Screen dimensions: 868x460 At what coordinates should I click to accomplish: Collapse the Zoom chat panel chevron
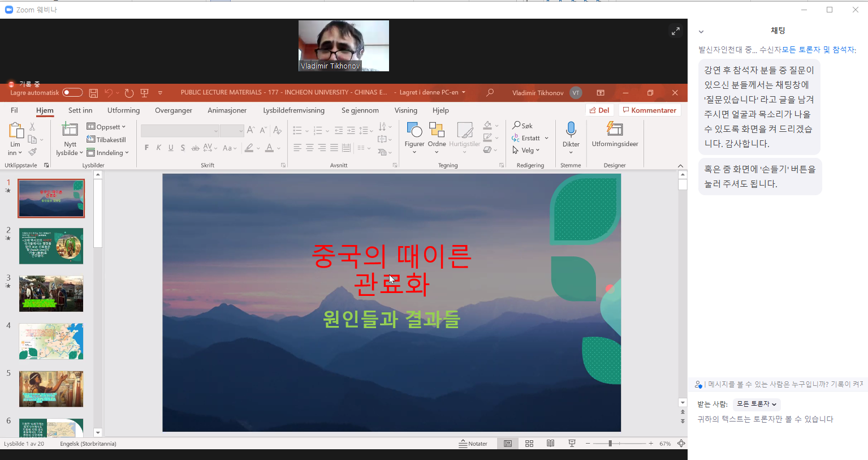tap(701, 32)
